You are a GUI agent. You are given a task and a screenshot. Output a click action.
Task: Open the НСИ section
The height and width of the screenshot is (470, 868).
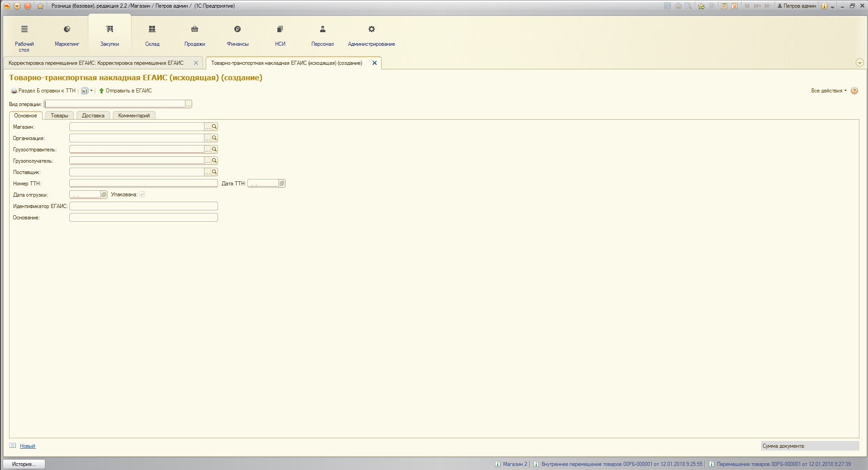pyautogui.click(x=280, y=36)
